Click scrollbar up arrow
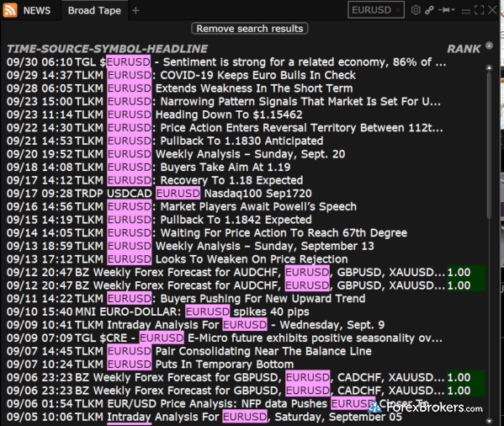504x426 pixels. 489,68
